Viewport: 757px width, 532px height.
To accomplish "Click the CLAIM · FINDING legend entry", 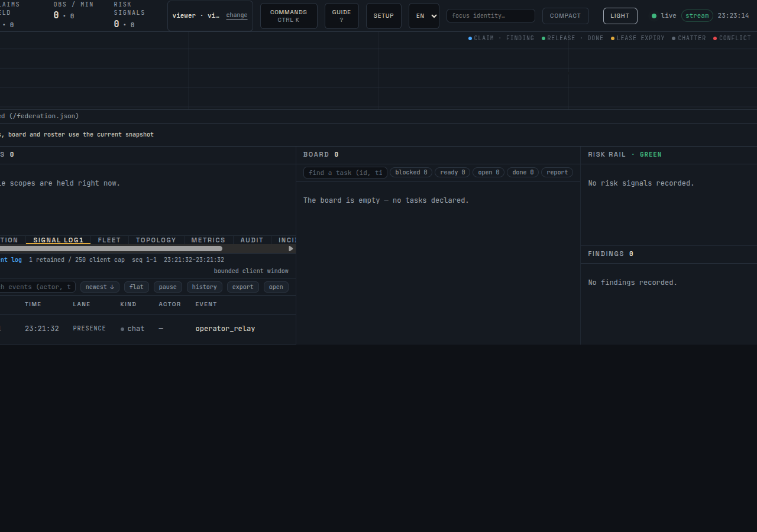I will click(502, 38).
